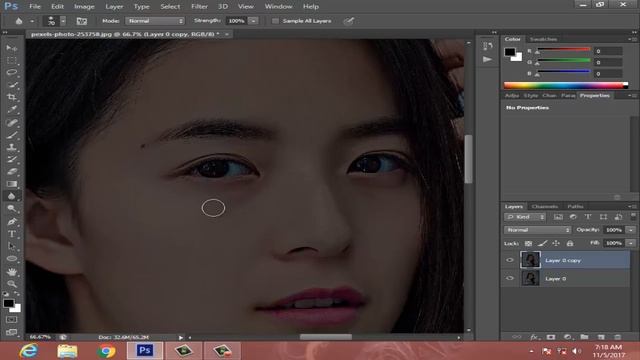The width and height of the screenshot is (640, 360).
Task: Select the Healing Brush tool
Action: [11, 122]
